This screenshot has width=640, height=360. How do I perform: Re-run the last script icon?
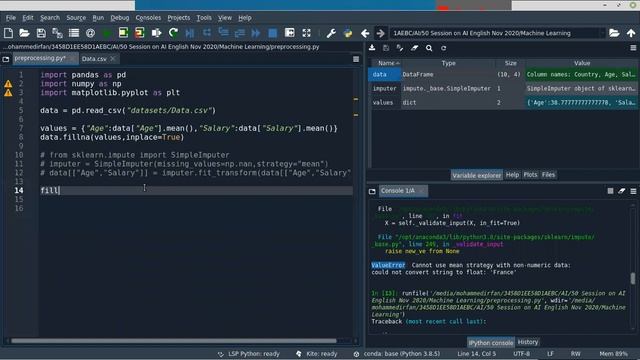[x=173, y=33]
